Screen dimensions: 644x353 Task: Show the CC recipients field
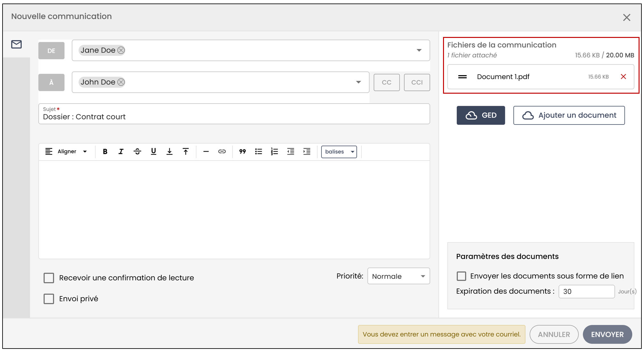[386, 83]
